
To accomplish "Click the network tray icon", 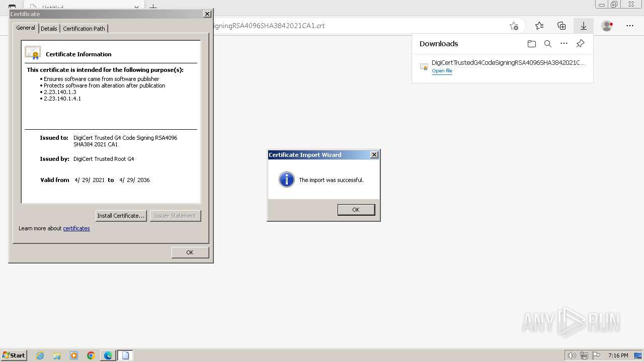I will pos(584,355).
